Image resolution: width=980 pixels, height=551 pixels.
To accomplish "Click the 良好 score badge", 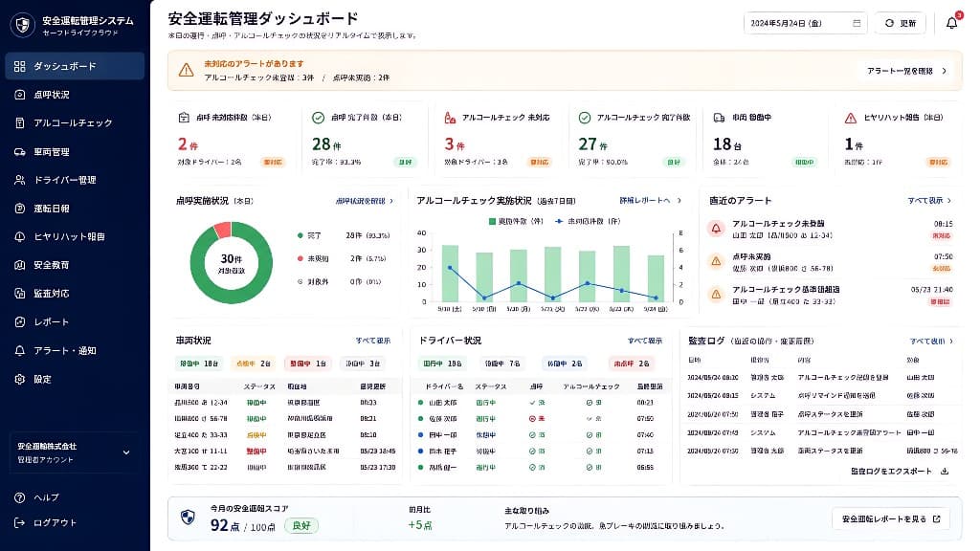I will click(301, 525).
